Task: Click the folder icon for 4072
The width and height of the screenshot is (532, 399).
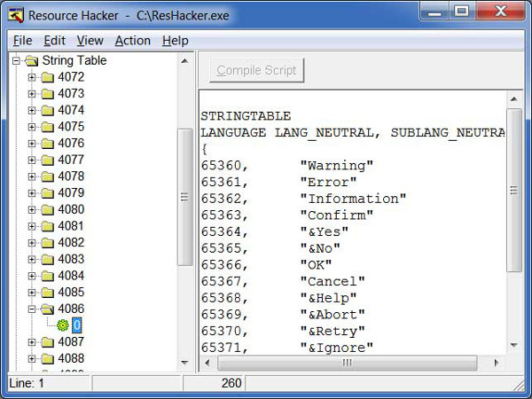Action: [47, 77]
